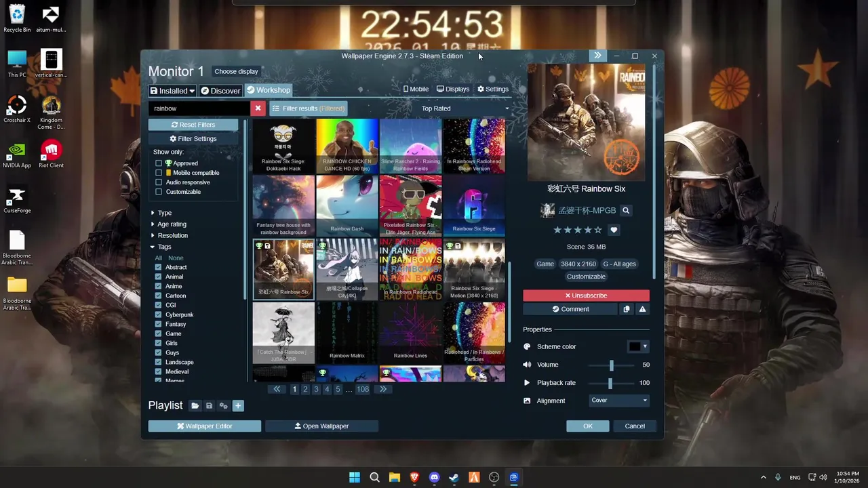Expand the Resolution filter section
This screenshot has width=868, height=488.
tap(170, 235)
